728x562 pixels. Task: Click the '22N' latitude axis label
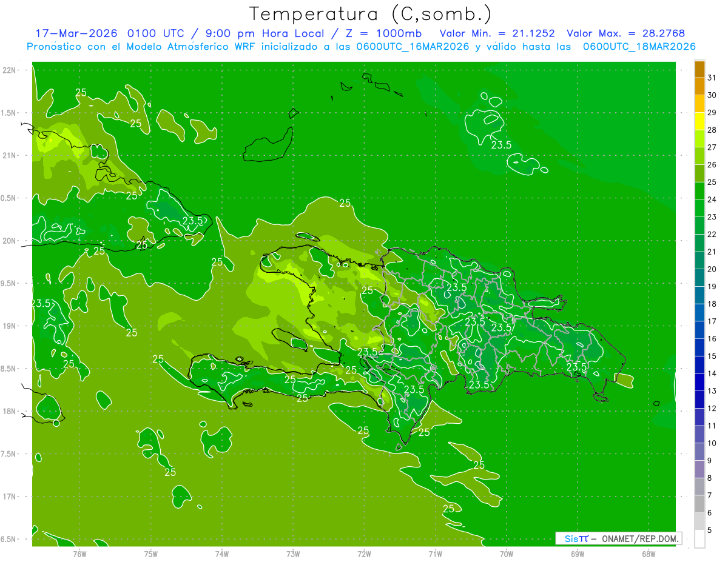click(9, 70)
